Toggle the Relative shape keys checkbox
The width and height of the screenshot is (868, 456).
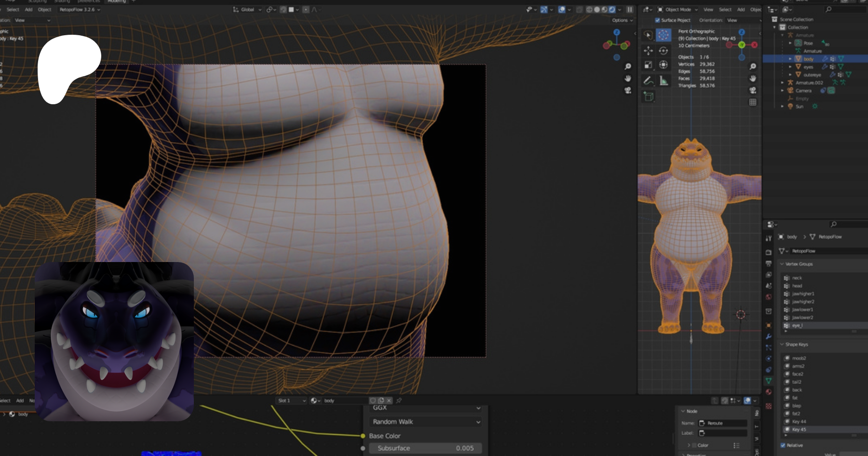coord(783,445)
